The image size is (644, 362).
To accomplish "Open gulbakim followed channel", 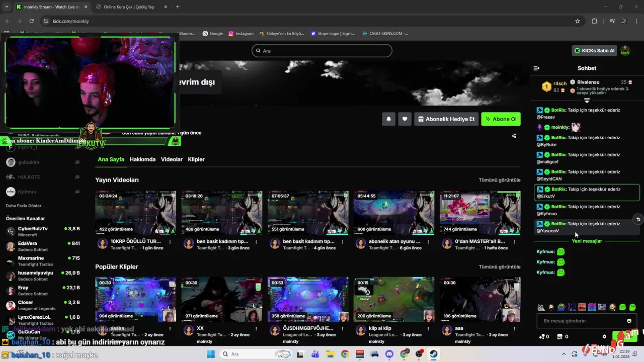I will point(43,162).
